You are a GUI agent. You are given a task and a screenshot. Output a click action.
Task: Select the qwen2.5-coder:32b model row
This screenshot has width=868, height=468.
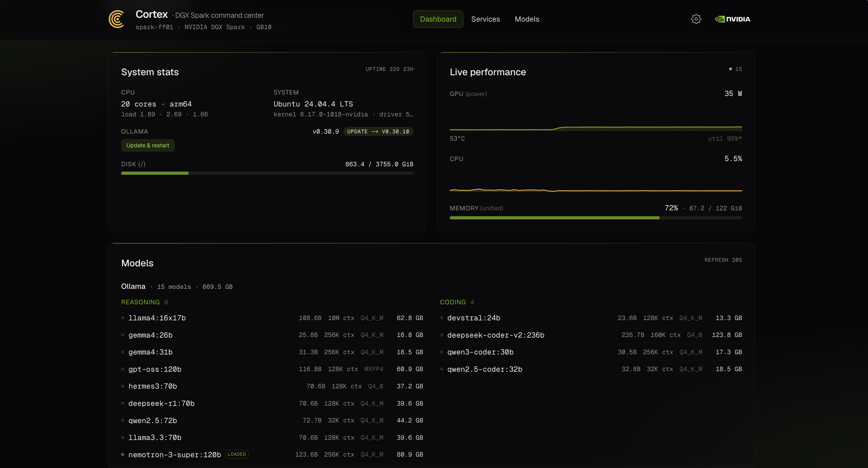(x=591, y=369)
